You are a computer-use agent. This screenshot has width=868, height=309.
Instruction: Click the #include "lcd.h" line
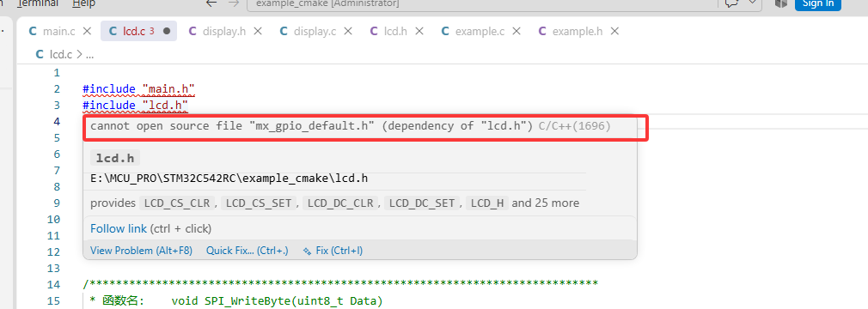[x=136, y=105]
